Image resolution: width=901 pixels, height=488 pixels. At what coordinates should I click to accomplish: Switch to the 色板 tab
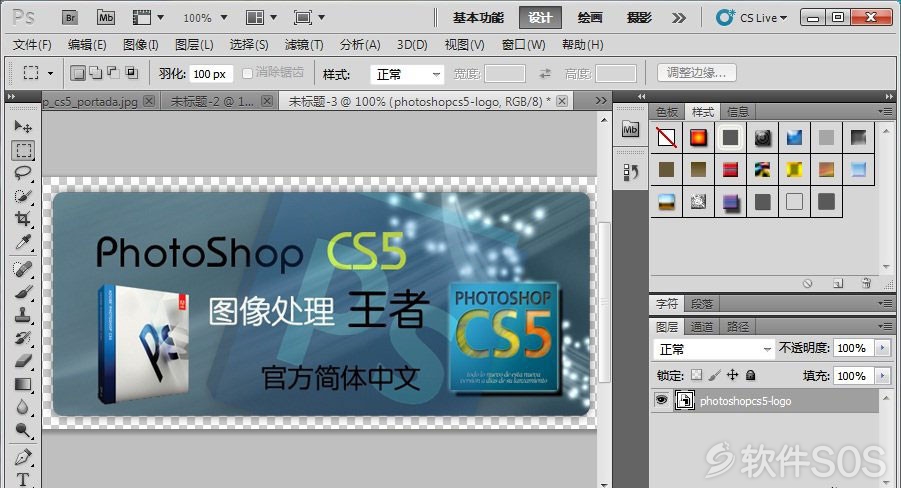667,112
